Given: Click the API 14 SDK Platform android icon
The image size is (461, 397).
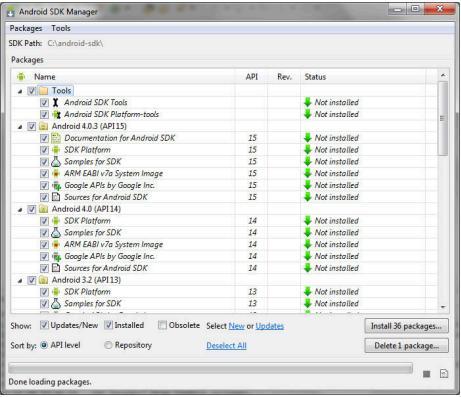Looking at the screenshot, I should coord(56,221).
